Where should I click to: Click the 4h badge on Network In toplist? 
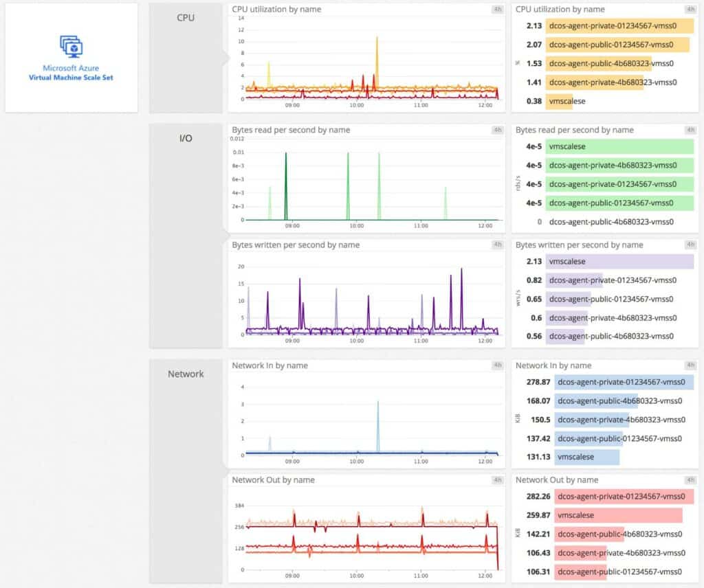[x=690, y=365]
